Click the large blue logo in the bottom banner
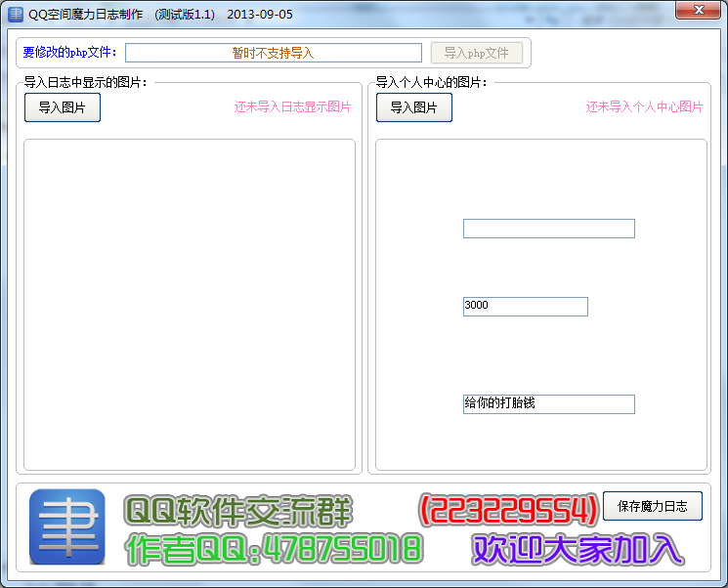Screen dimensions: 728x588 (x=66, y=526)
